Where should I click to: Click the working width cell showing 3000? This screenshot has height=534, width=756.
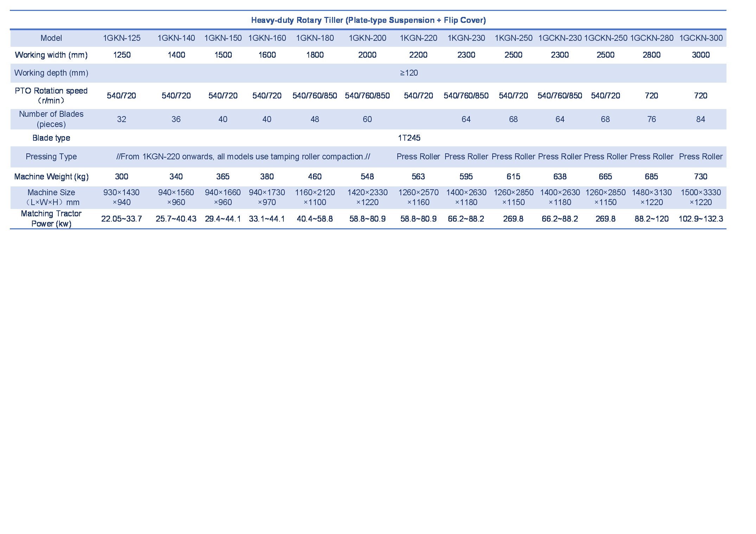click(700, 55)
